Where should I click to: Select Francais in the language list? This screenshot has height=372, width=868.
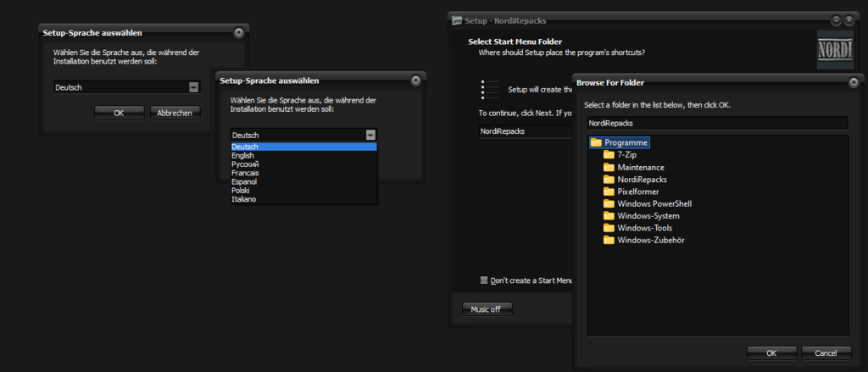pyautogui.click(x=303, y=173)
